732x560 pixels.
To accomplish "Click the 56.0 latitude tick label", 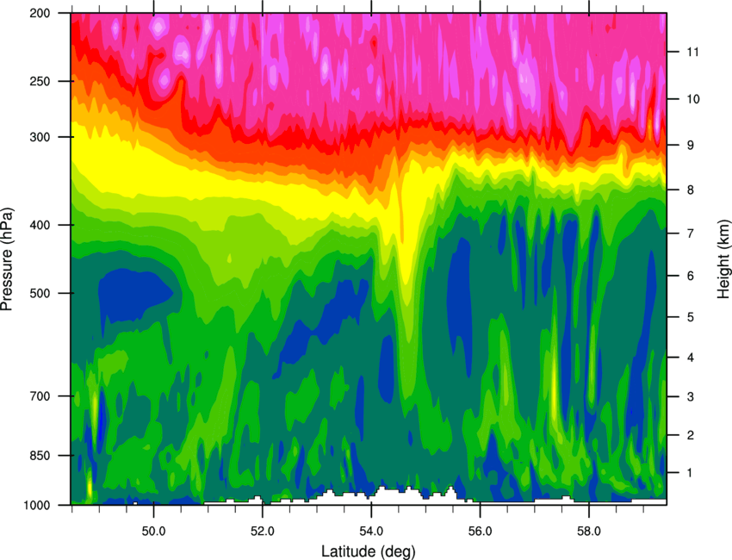I will coord(480,531).
